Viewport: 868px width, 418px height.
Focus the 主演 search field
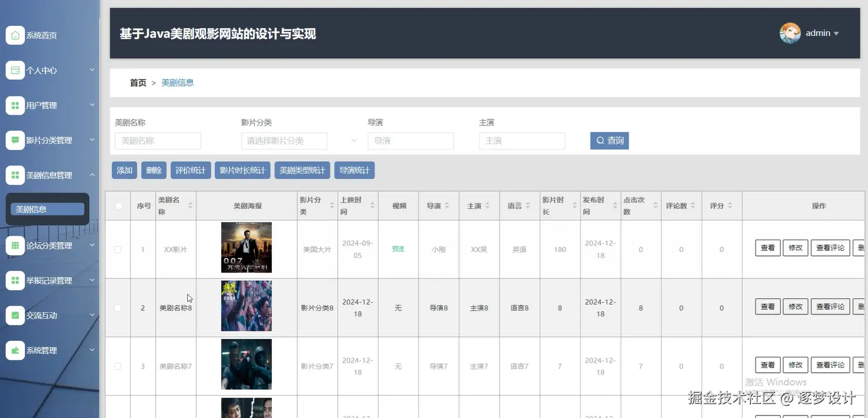522,141
